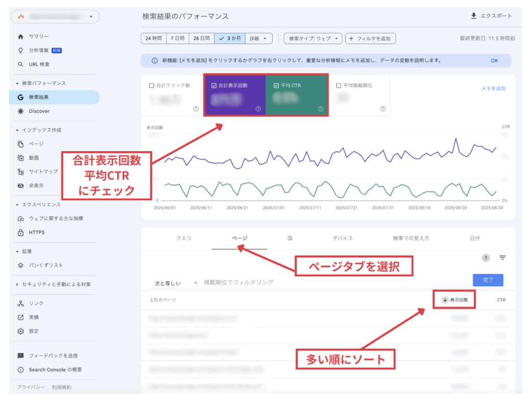Click the export download icon

473,16
